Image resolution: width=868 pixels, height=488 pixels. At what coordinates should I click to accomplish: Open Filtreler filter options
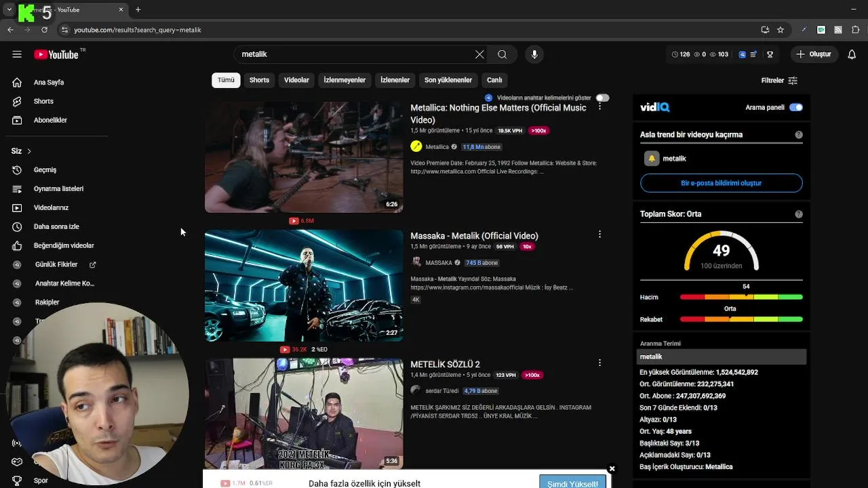tap(779, 80)
